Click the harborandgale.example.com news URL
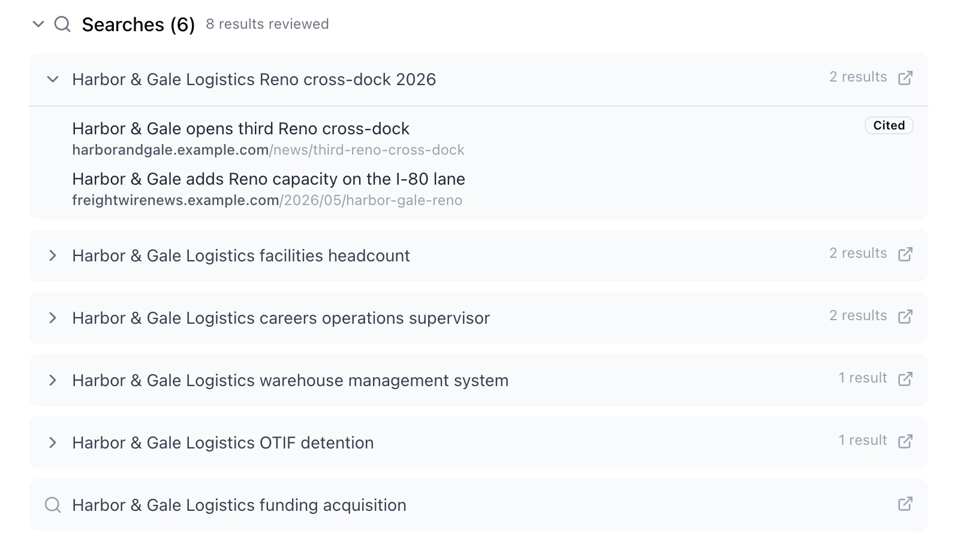The height and width of the screenshot is (560, 957). click(268, 150)
